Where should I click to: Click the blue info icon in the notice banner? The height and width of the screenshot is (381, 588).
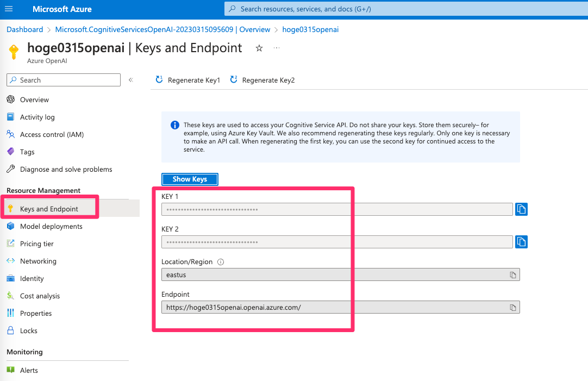point(175,125)
